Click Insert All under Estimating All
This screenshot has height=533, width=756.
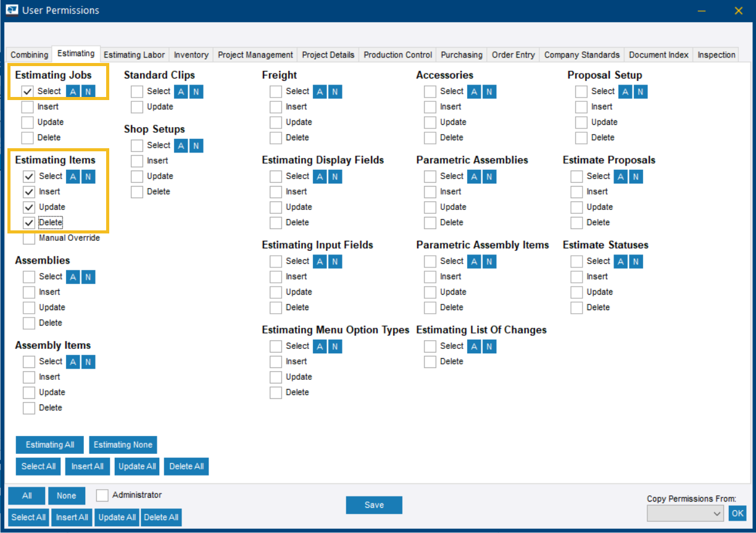[87, 466]
